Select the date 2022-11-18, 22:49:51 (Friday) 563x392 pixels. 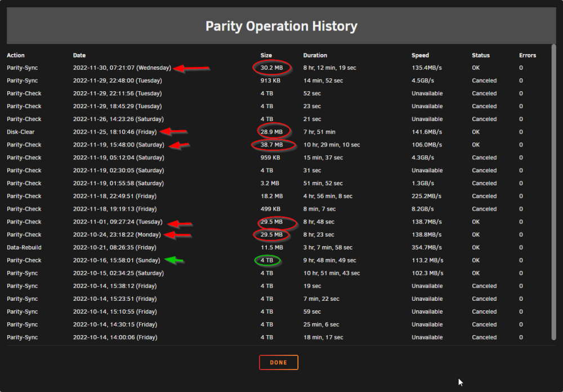(x=115, y=196)
